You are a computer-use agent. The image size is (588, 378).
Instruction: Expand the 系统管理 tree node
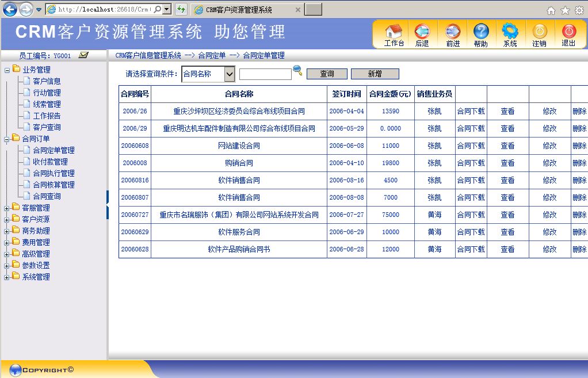7,277
